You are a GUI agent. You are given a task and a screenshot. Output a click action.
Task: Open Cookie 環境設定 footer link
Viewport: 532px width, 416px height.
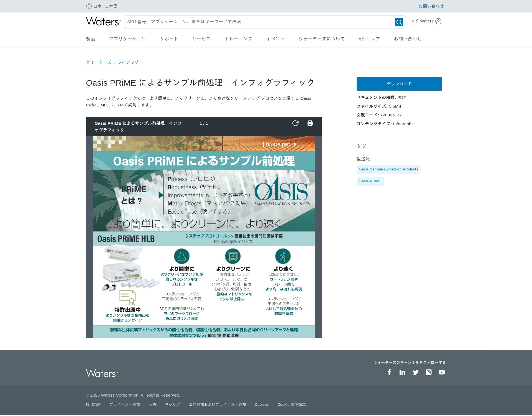click(291, 405)
